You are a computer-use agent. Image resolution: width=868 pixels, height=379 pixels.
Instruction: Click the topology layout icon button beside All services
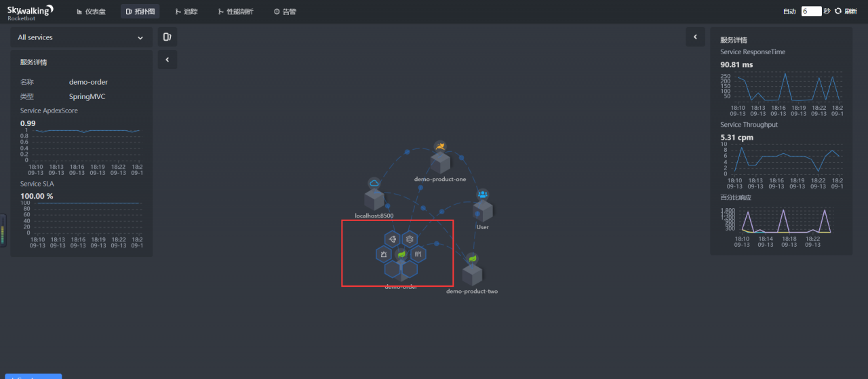pos(167,37)
